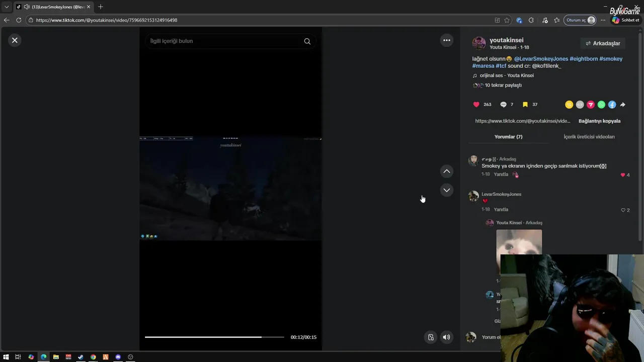The height and width of the screenshot is (362, 644).
Task: Open browser extensions icon
Action: tap(531, 20)
